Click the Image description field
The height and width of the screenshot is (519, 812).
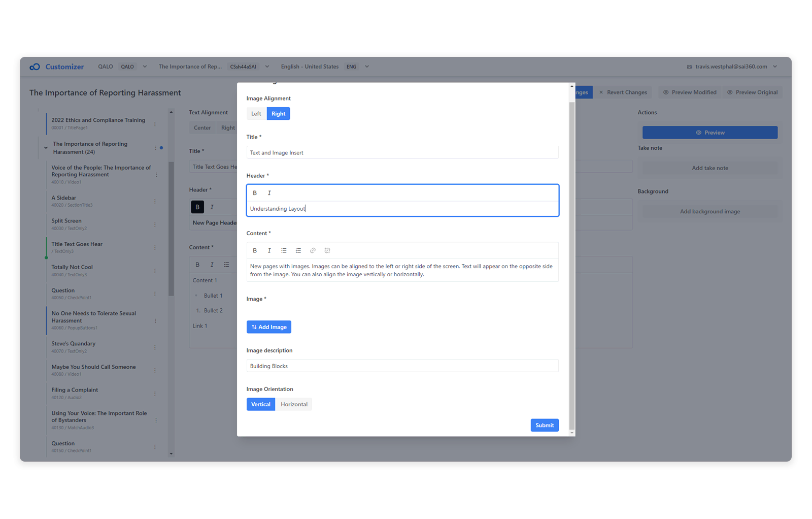point(402,366)
